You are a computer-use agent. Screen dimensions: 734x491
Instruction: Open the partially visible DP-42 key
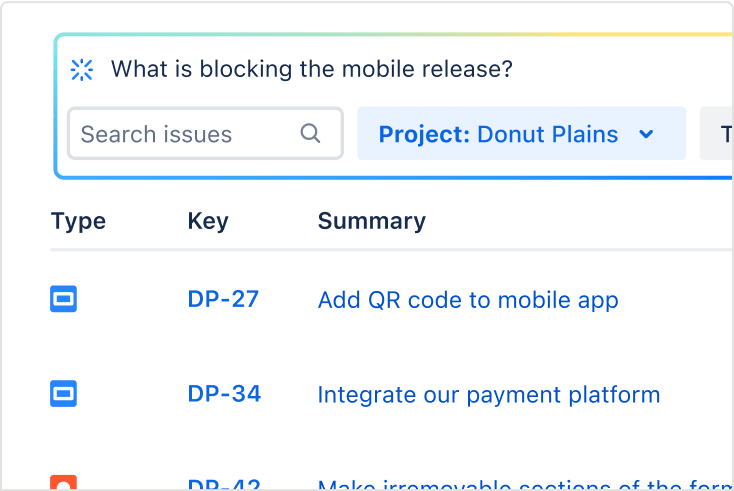(x=224, y=486)
